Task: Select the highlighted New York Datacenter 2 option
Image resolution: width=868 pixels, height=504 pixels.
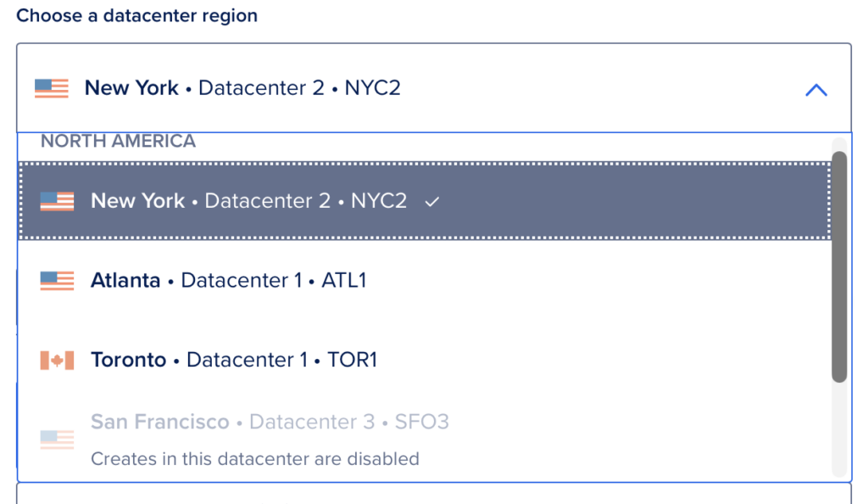Action: click(x=249, y=201)
